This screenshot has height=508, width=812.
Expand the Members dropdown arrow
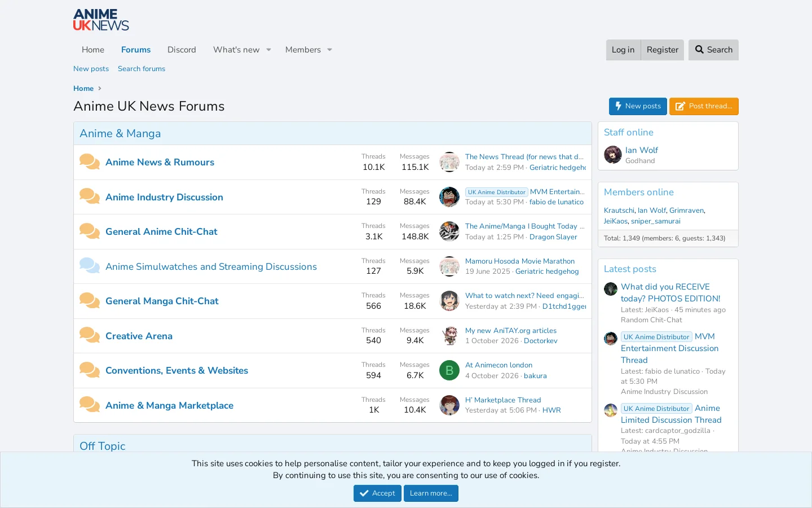point(330,50)
